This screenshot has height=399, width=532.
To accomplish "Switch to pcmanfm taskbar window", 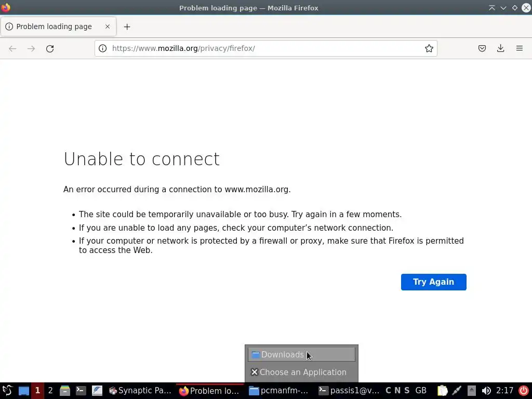I will 279,391.
